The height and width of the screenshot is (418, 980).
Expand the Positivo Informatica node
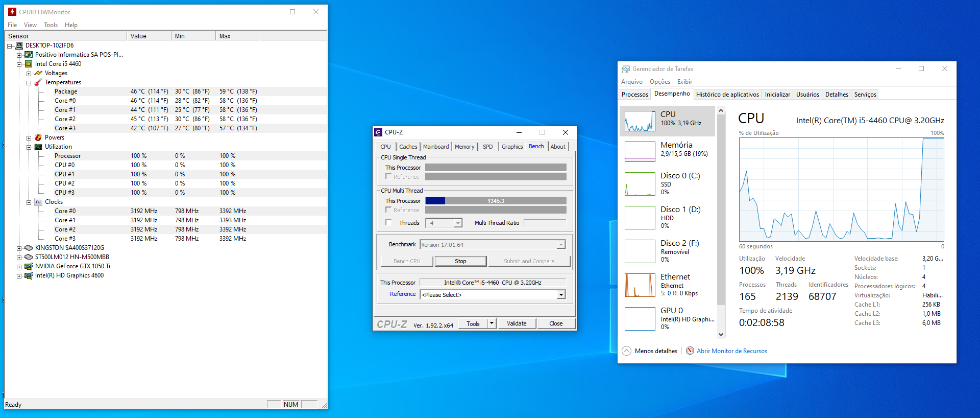tap(19, 55)
